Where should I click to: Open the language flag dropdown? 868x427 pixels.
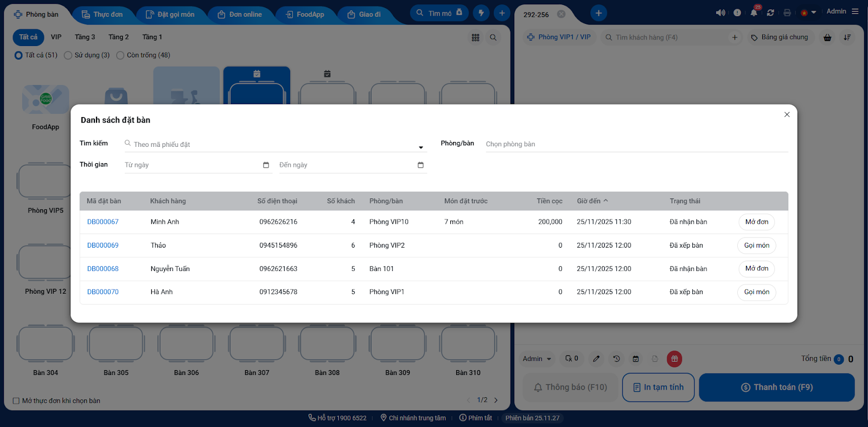tap(808, 12)
